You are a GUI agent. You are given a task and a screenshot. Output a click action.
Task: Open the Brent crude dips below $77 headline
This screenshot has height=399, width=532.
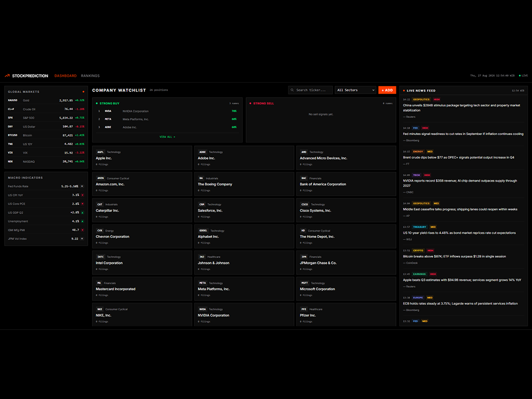click(458, 157)
